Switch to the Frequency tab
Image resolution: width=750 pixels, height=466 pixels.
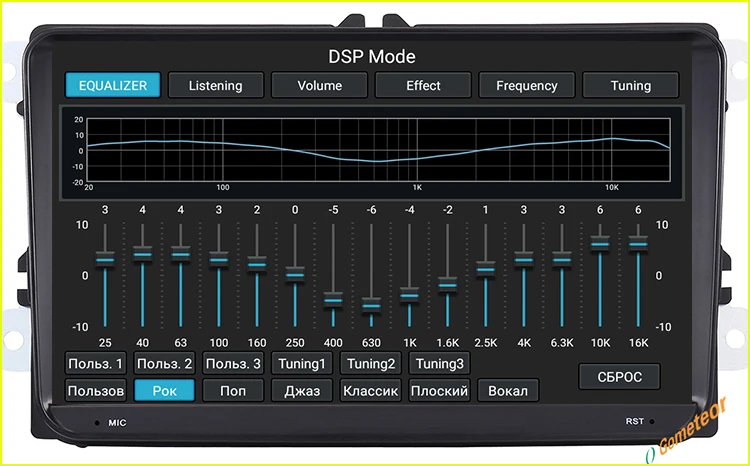[x=527, y=85]
